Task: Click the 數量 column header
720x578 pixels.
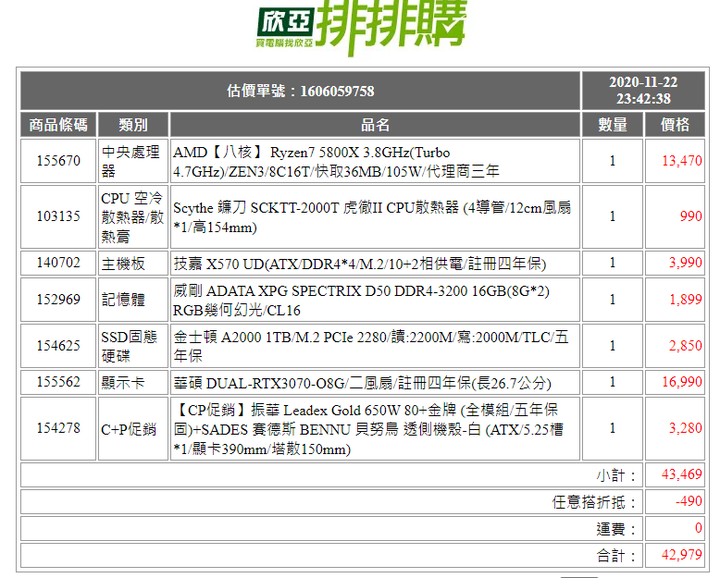Action: [612, 124]
